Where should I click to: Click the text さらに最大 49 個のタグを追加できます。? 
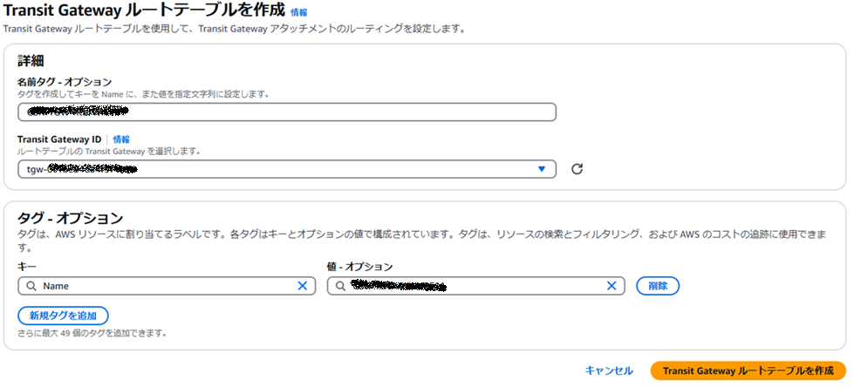click(92, 333)
